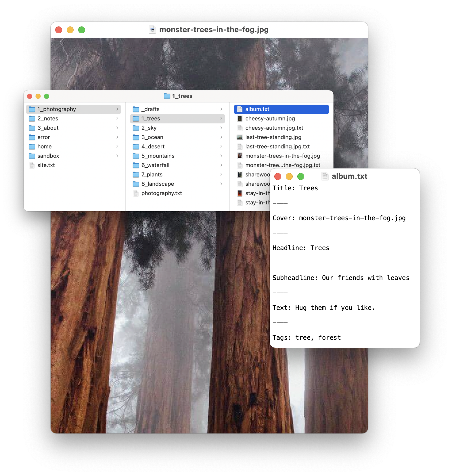Image resolution: width=452 pixels, height=476 pixels.
Task: Click the site.txt document icon
Action: [32, 165]
